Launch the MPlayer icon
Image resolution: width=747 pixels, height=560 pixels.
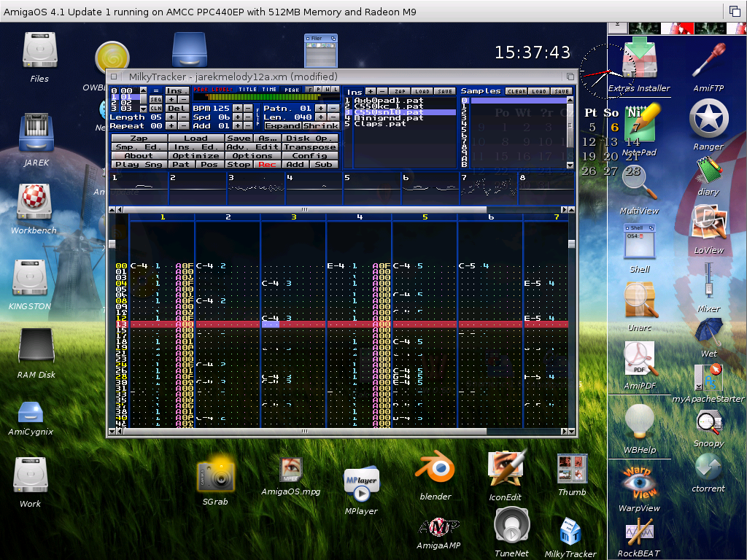pyautogui.click(x=362, y=484)
